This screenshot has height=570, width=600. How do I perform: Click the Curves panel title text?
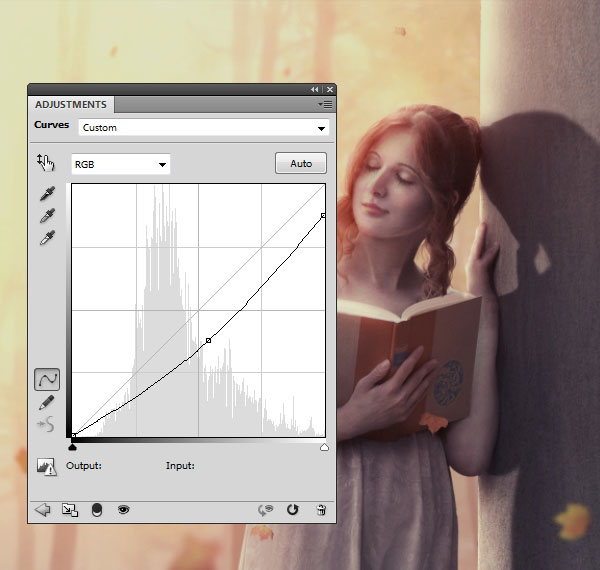point(52,125)
